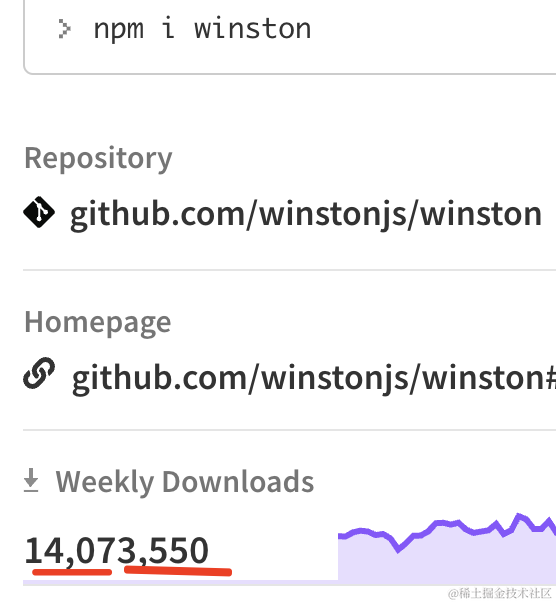
Task: Click the red underline beneath 550
Action: [x=178, y=571]
